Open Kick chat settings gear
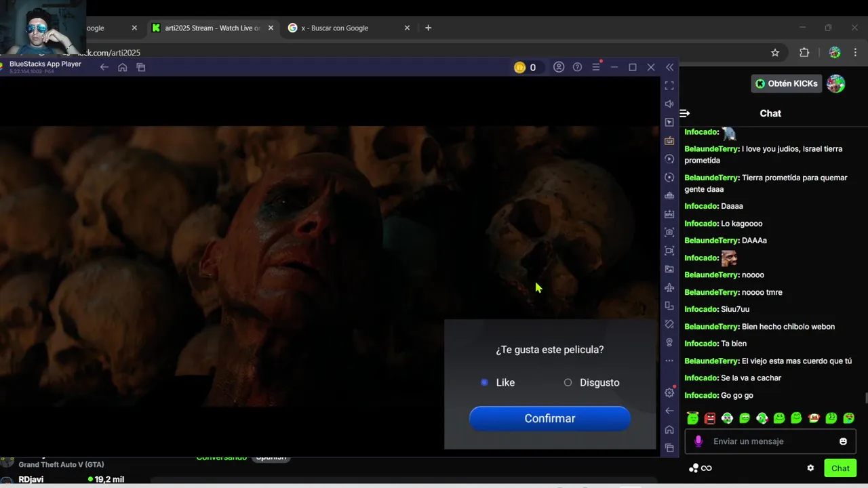The height and width of the screenshot is (488, 868). pos(810,468)
